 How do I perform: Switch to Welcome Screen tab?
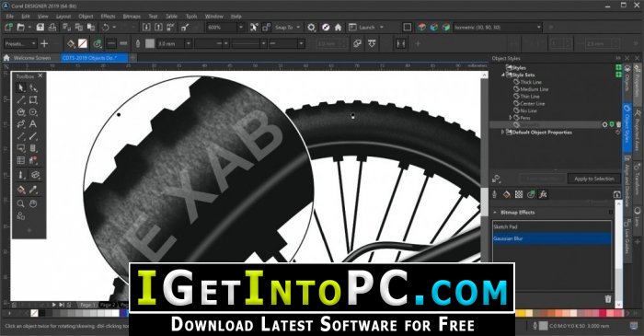point(32,58)
